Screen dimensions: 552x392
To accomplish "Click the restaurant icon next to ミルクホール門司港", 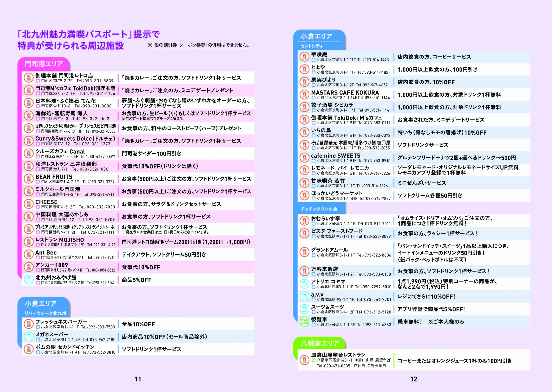I will pos(28,191).
